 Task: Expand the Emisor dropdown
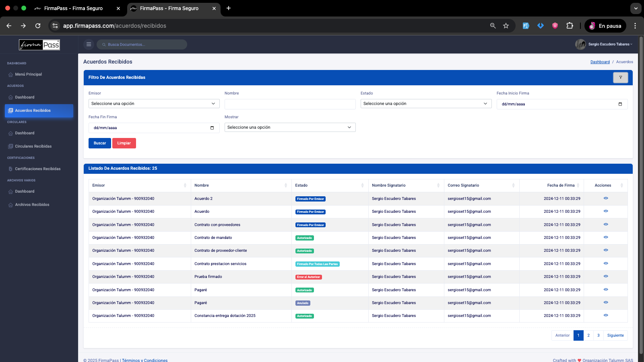coord(154,104)
